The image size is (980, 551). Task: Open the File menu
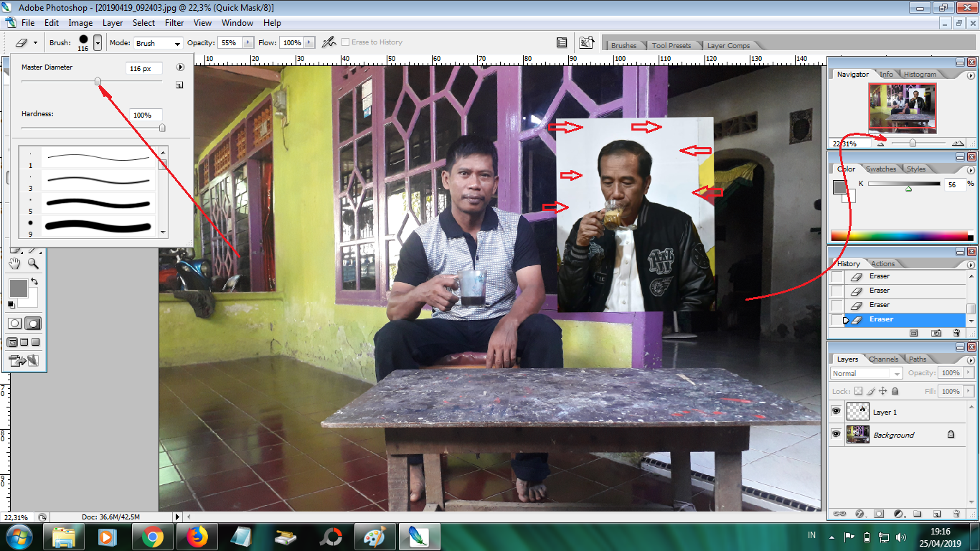(x=28, y=23)
